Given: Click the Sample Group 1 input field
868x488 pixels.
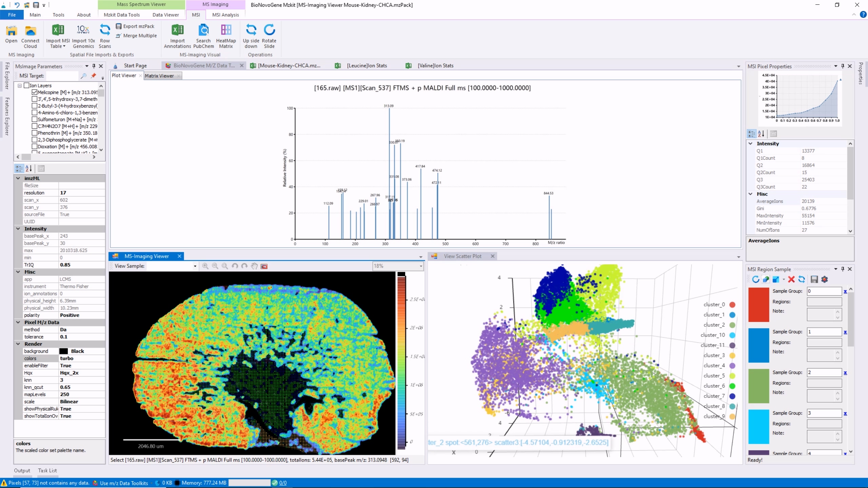Looking at the screenshot, I should click(824, 332).
